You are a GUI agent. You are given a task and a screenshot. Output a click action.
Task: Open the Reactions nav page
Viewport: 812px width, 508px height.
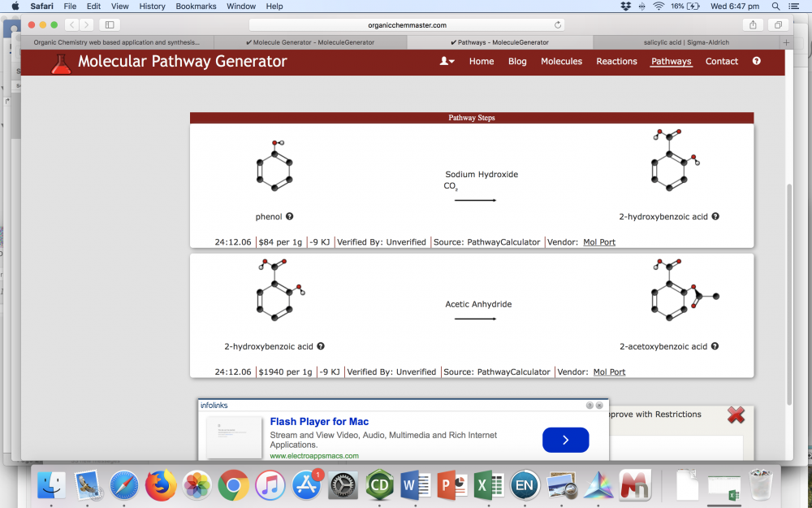616,61
